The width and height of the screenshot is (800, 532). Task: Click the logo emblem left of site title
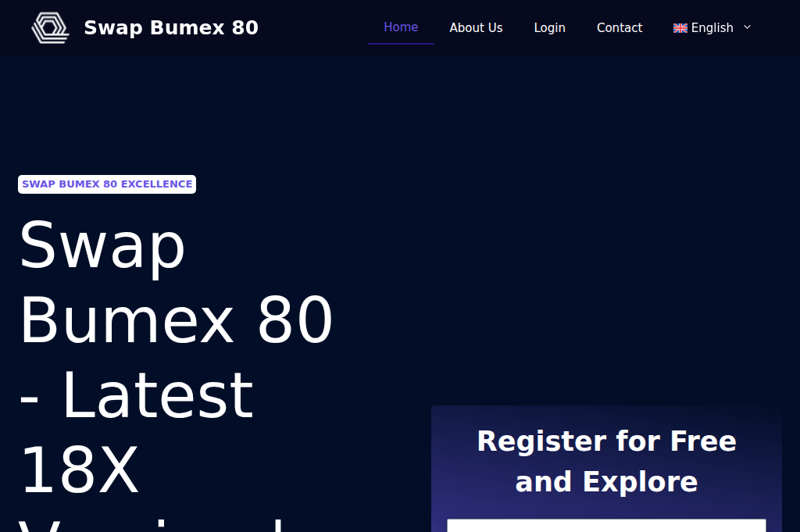(x=50, y=27)
